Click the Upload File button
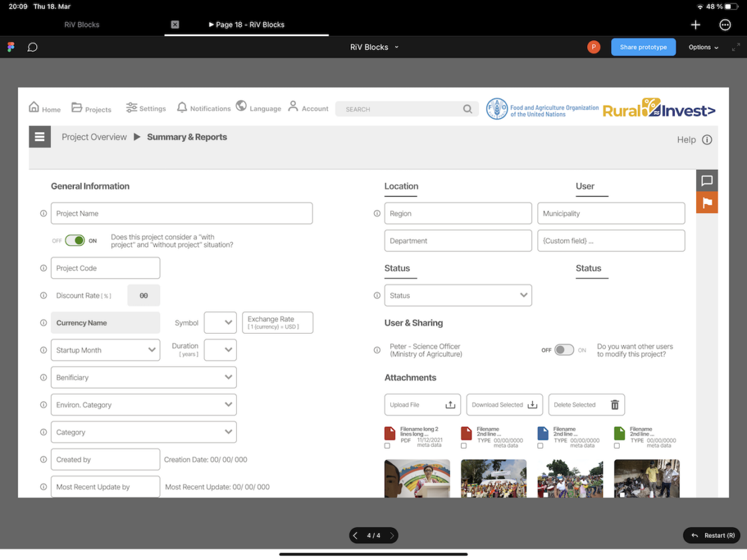 click(422, 405)
